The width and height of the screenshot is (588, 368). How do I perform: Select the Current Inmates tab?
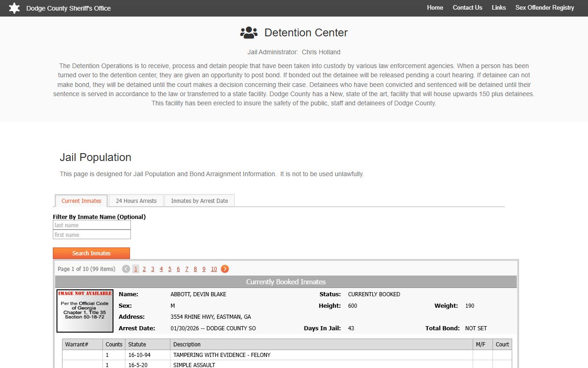81,201
